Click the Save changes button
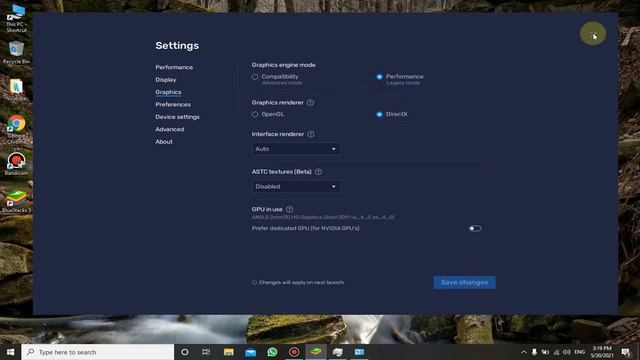Image resolution: width=640 pixels, height=360 pixels. [x=464, y=282]
